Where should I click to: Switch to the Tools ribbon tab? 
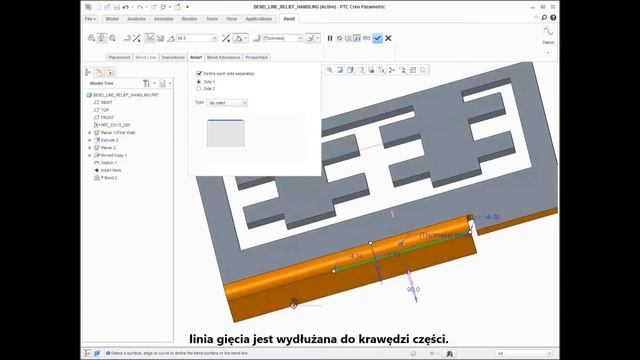point(212,19)
